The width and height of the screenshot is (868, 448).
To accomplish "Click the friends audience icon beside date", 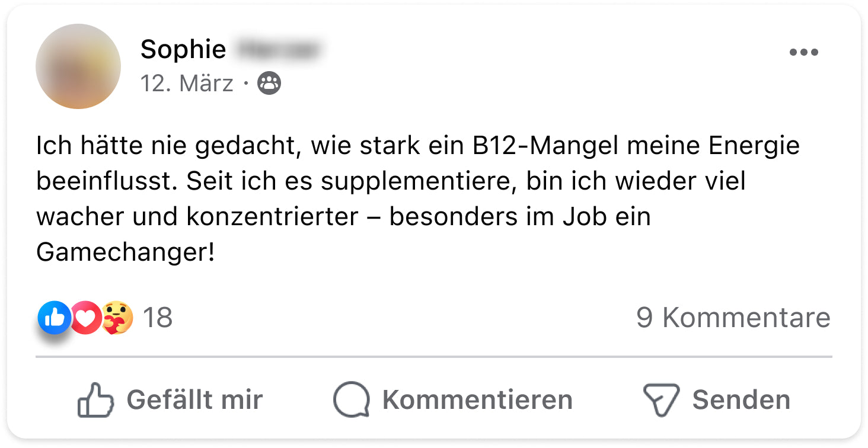I will (269, 84).
